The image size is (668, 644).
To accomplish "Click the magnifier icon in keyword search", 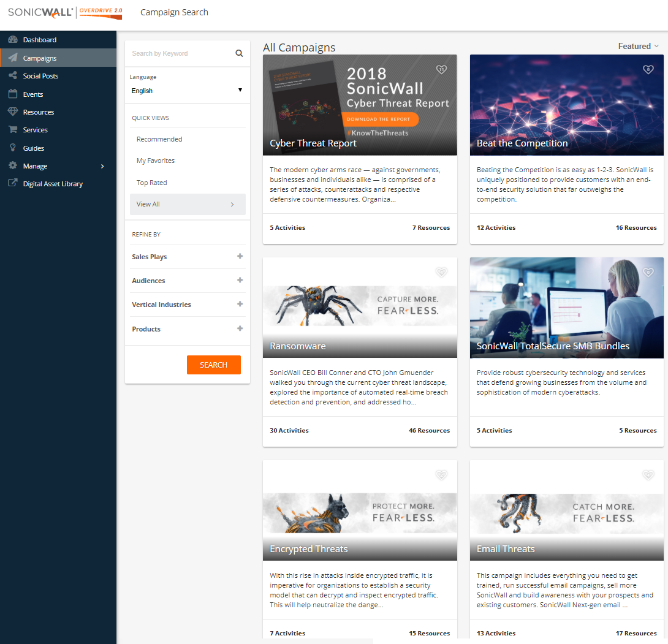I will click(239, 53).
